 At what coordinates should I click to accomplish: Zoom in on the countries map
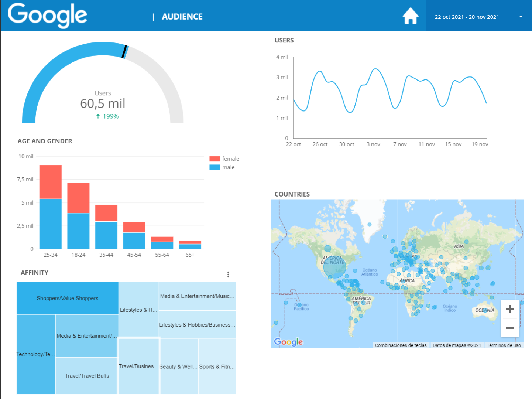pos(510,309)
